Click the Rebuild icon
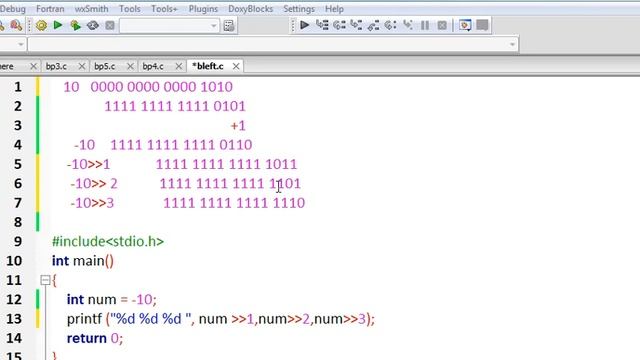Viewport: 640px width, 360px height. (93, 26)
